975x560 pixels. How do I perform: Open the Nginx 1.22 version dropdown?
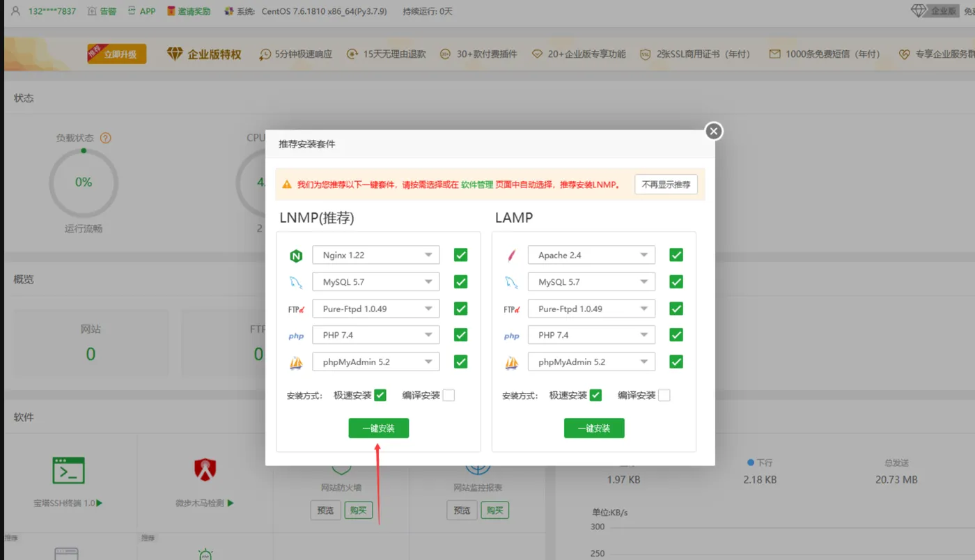point(376,255)
